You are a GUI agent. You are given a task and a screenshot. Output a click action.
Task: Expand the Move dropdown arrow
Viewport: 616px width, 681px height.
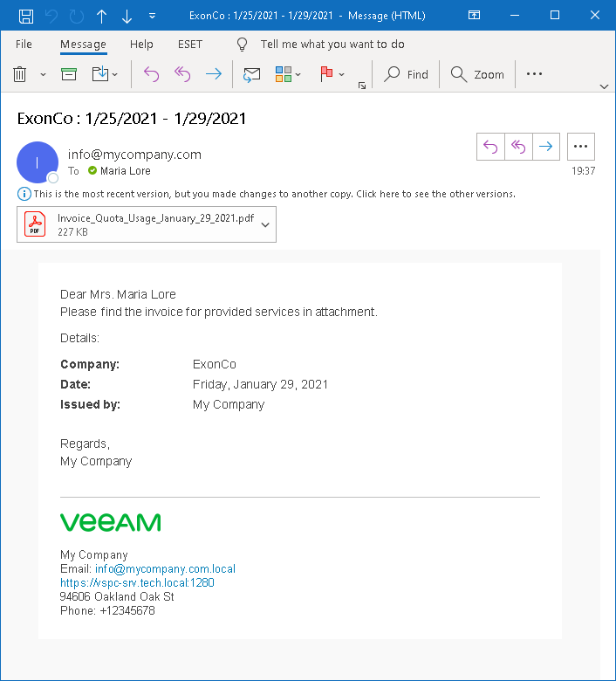tap(114, 75)
